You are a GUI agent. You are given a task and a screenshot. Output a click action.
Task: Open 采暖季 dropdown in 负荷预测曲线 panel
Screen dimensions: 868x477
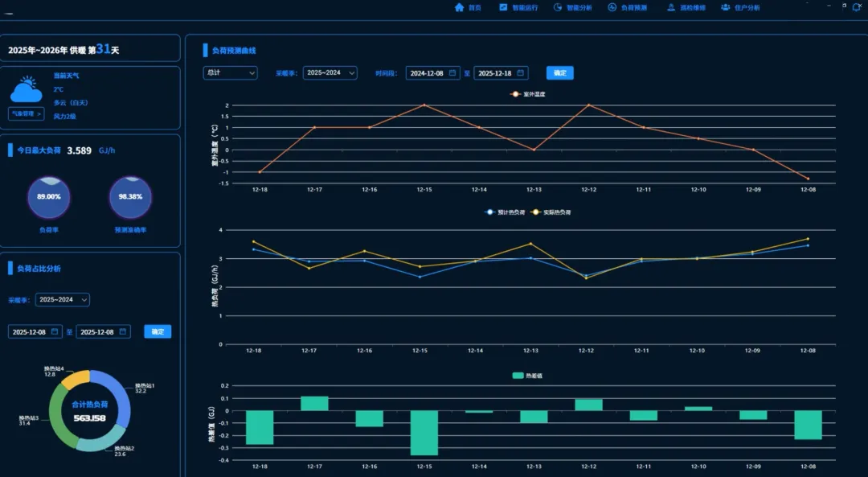[330, 72]
